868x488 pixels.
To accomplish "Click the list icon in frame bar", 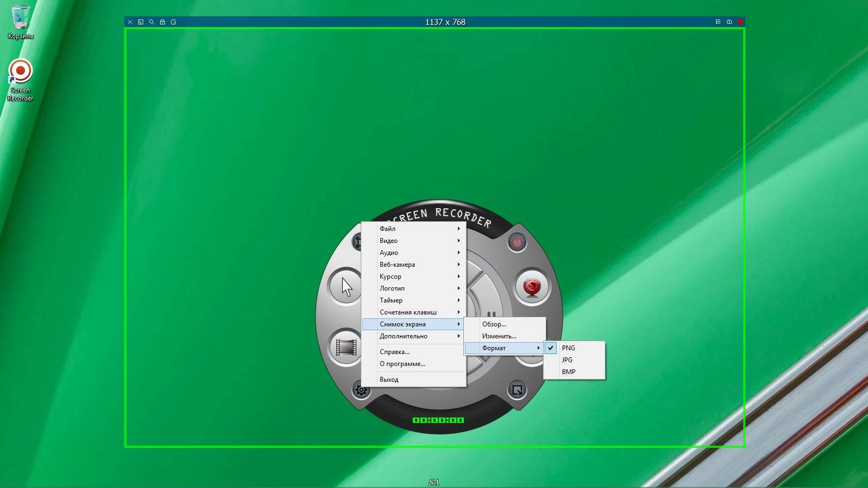I will point(718,22).
